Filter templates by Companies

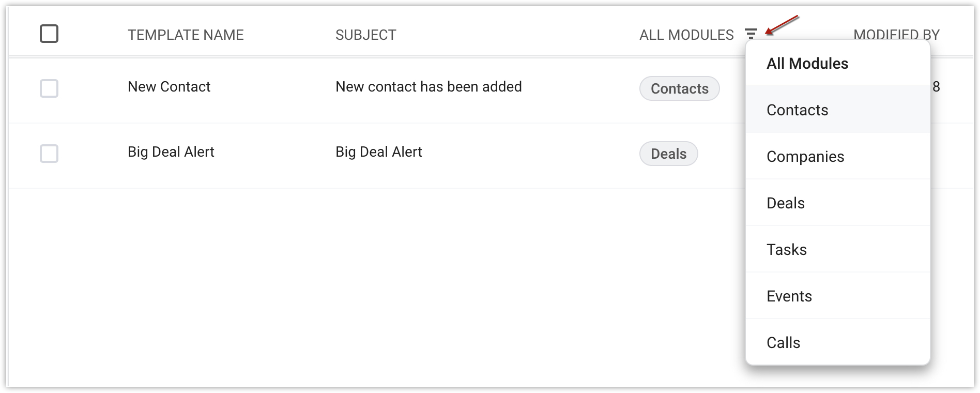pos(805,157)
